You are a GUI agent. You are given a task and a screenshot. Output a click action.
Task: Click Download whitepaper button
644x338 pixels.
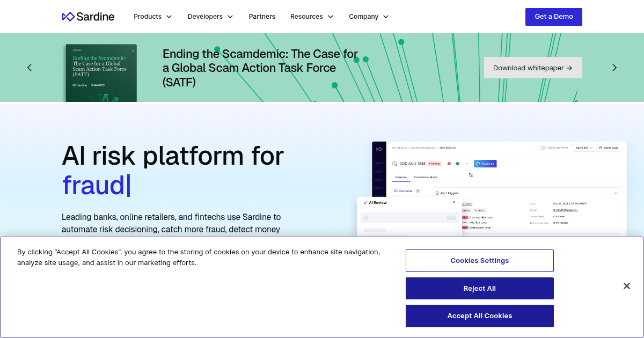[533, 68]
